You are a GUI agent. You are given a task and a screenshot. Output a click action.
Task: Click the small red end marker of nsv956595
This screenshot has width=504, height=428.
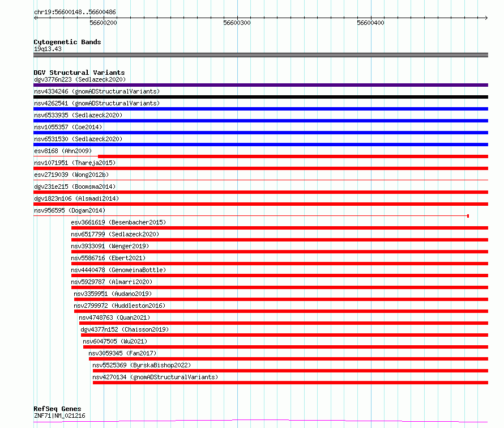pyautogui.click(x=468, y=216)
